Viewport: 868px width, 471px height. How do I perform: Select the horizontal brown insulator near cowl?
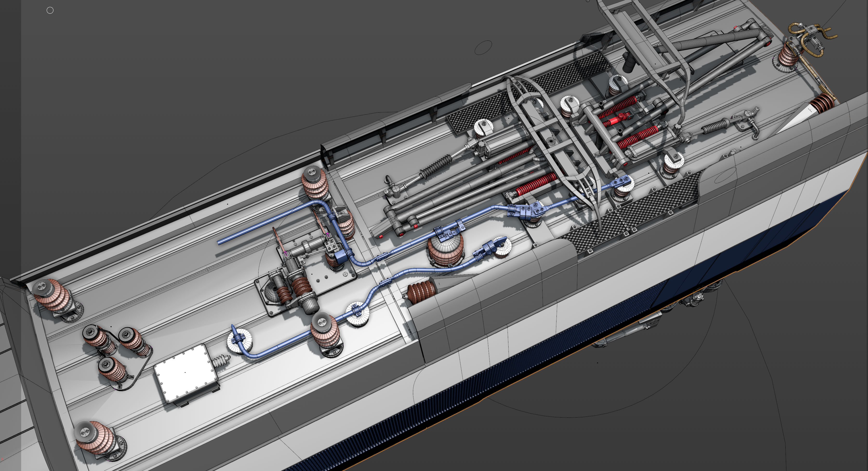click(x=421, y=292)
